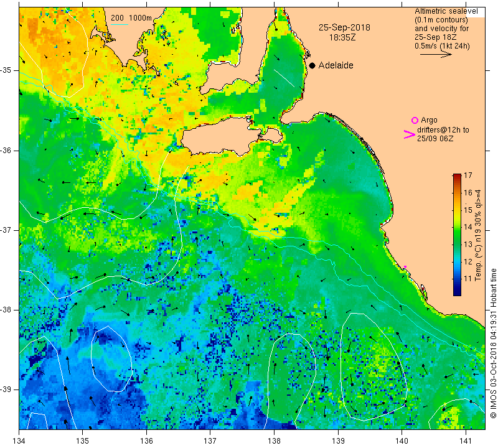The height and width of the screenshot is (448, 498).
Task: Click the '12' value on temperature scale
Action: point(468,261)
